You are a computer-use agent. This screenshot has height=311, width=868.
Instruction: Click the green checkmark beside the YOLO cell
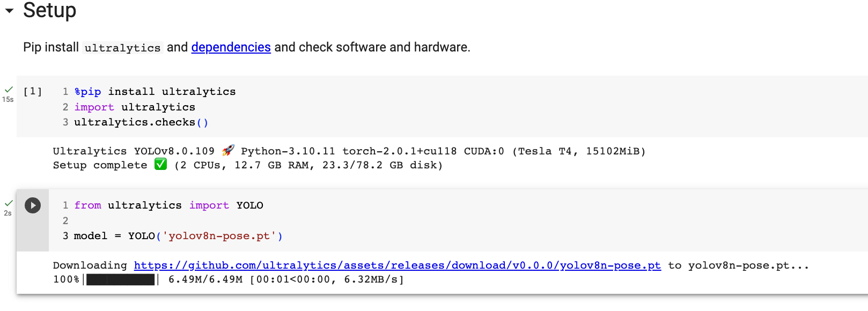9,203
